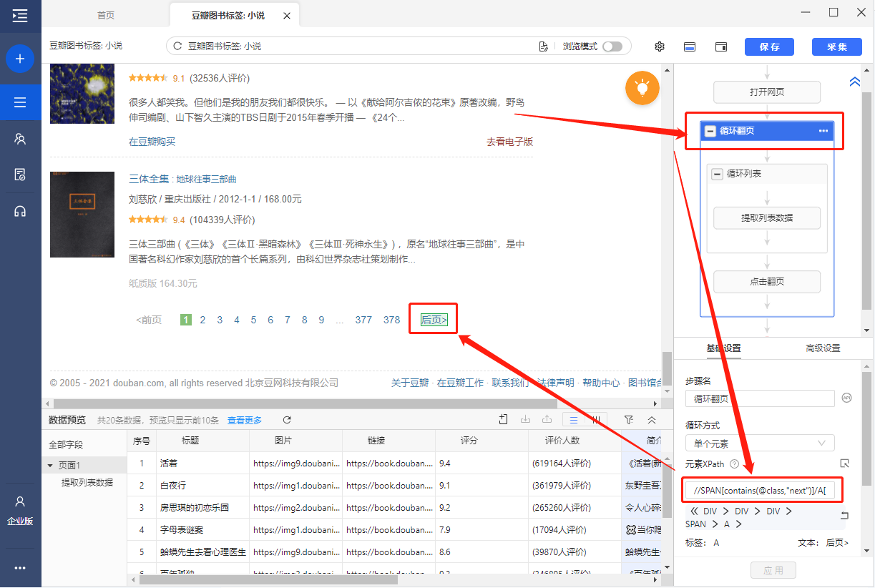Viewport: 875px width, 588px height.
Task: Collapse the data preview panel
Action: pos(652,420)
